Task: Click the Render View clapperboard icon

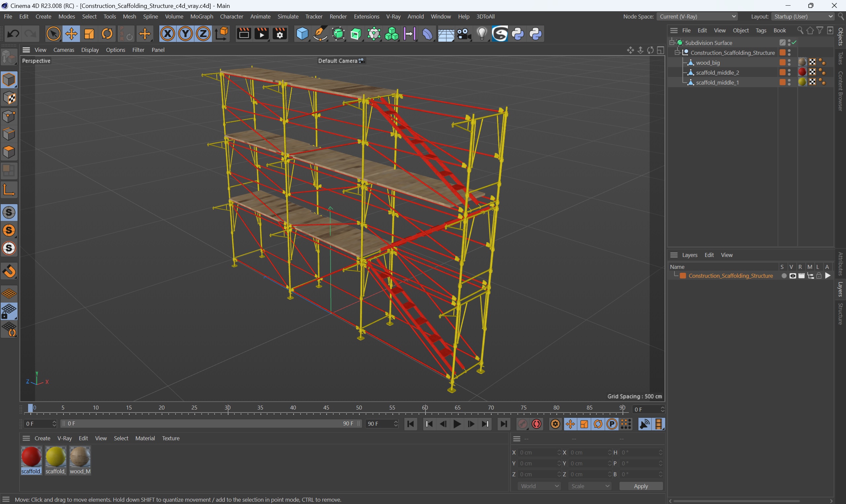Action: (x=244, y=34)
